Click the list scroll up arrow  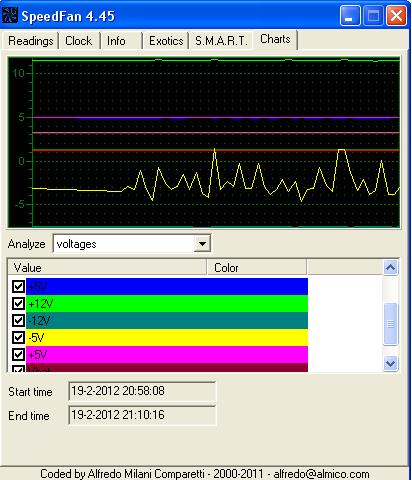coord(390,268)
